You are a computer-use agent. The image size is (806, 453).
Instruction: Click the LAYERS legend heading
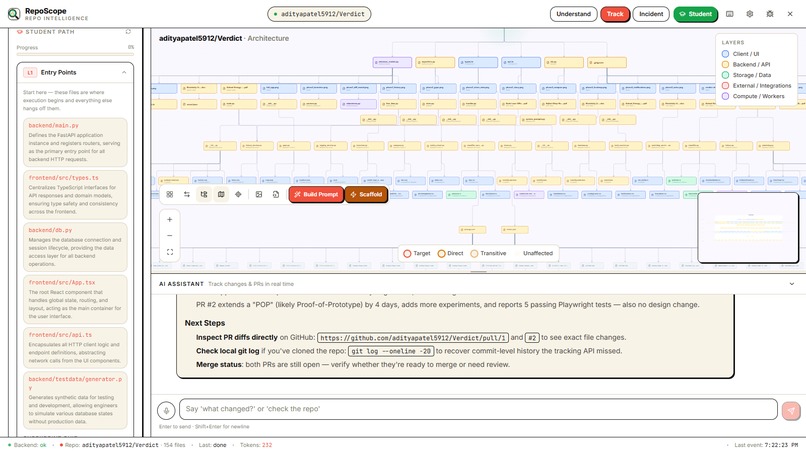coord(732,43)
